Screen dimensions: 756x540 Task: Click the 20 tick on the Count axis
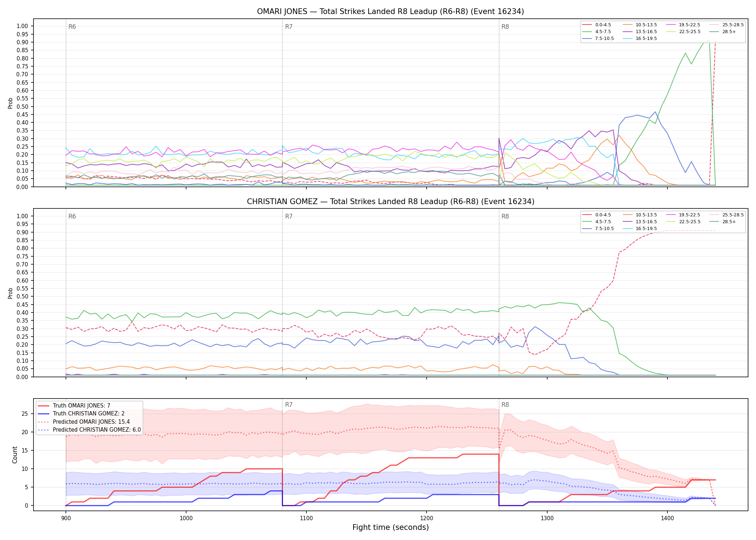tap(24, 432)
